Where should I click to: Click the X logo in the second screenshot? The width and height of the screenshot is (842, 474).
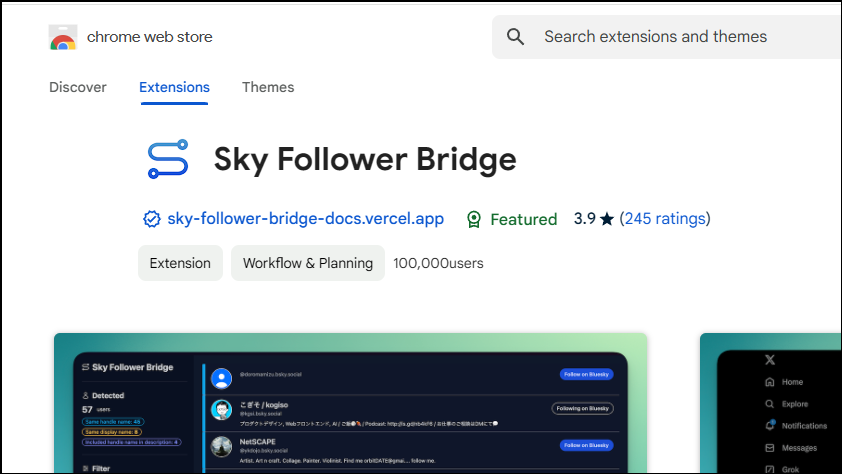pos(770,360)
